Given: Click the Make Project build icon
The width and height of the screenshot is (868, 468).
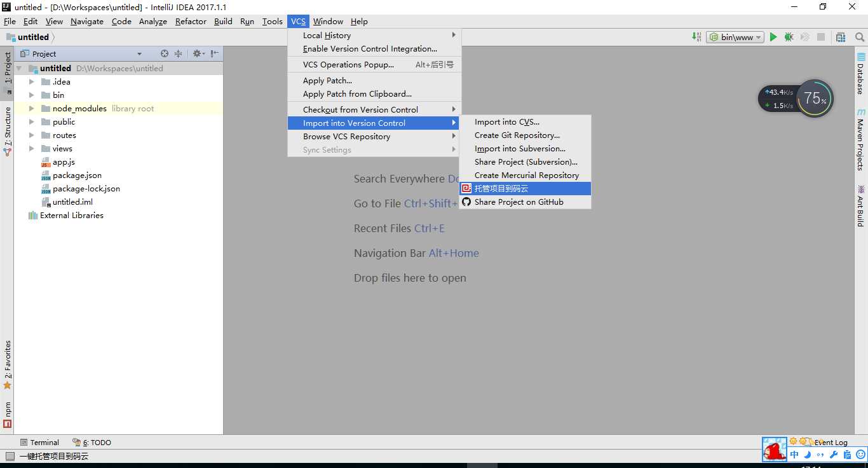Looking at the screenshot, I should coord(696,38).
